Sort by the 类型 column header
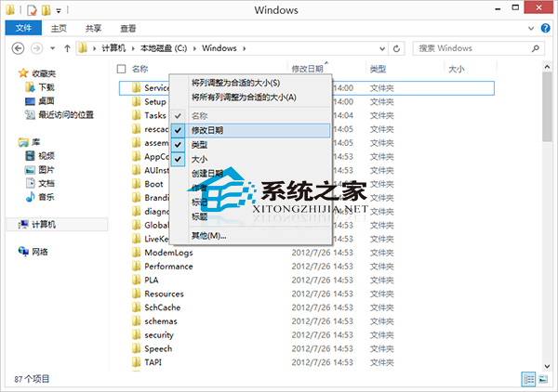This screenshot has width=558, height=392. pos(378,69)
